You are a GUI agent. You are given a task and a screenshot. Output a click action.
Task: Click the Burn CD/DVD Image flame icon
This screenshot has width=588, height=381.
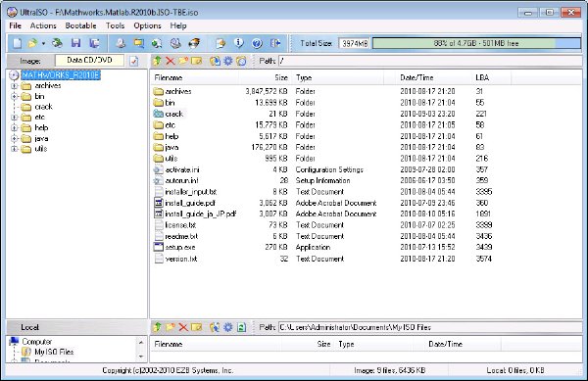coord(194,43)
